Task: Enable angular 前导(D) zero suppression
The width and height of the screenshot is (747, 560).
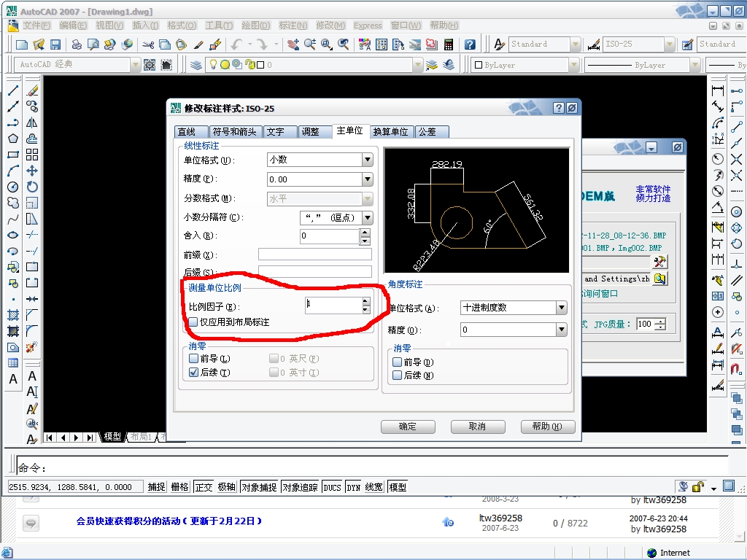Action: point(397,362)
